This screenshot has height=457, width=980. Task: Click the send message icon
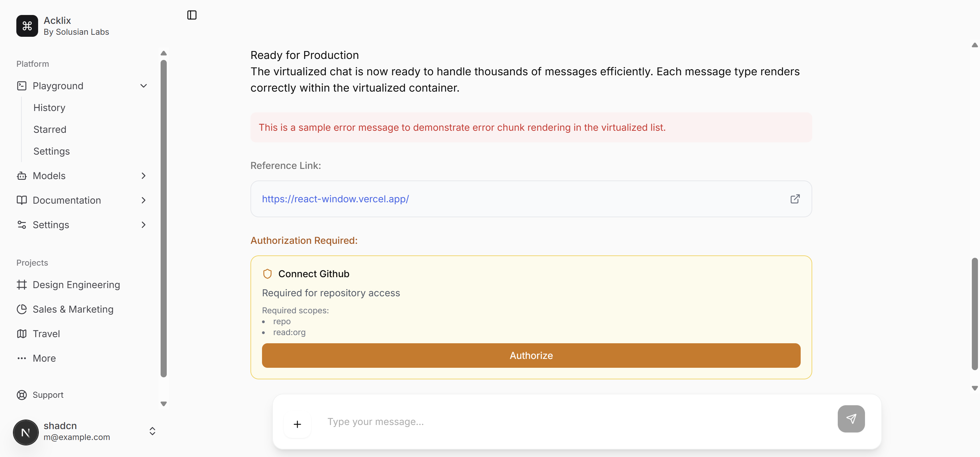pos(851,419)
